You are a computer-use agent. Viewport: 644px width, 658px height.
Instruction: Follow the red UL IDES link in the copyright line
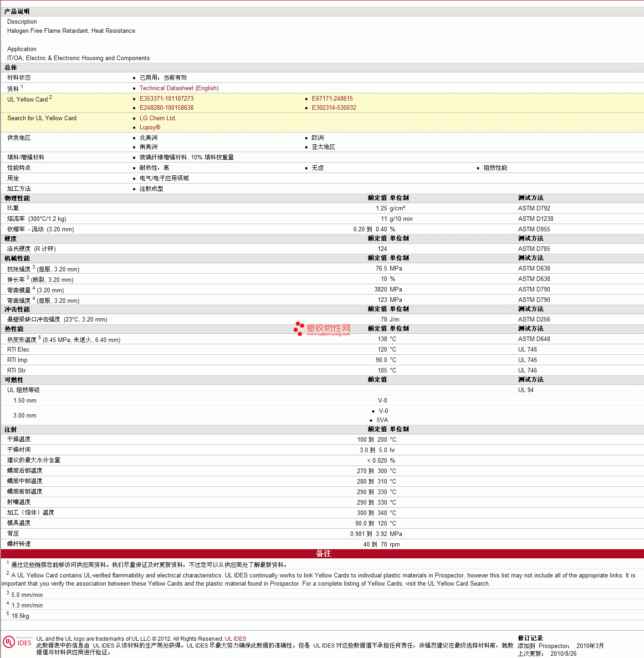(235, 639)
